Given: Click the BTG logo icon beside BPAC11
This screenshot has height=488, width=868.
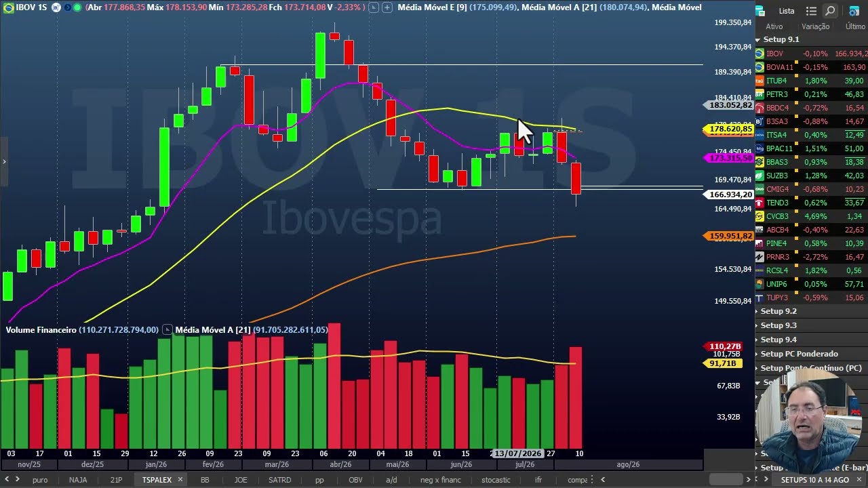Looking at the screenshot, I should pyautogui.click(x=759, y=148).
